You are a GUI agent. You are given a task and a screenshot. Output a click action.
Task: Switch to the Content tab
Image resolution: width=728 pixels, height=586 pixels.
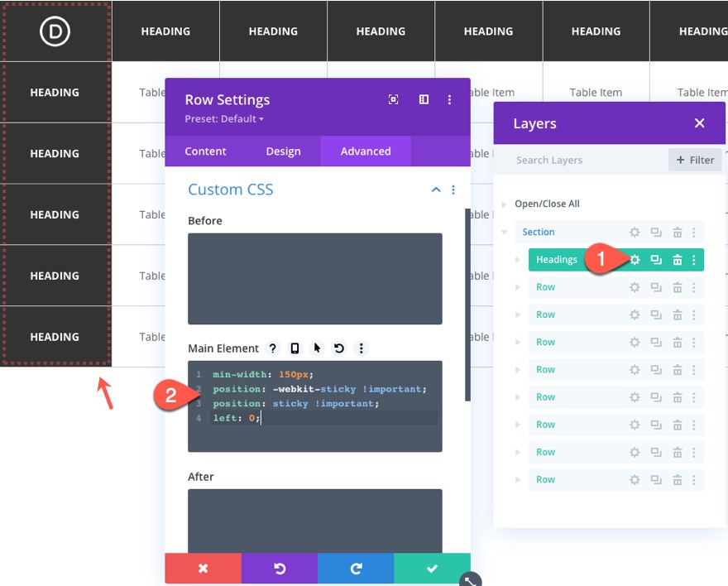pyautogui.click(x=205, y=151)
